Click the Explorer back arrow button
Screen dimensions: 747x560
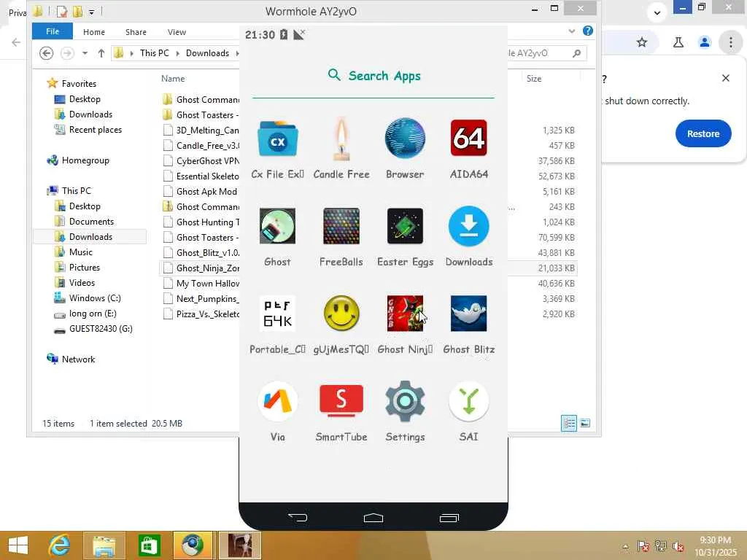click(46, 52)
